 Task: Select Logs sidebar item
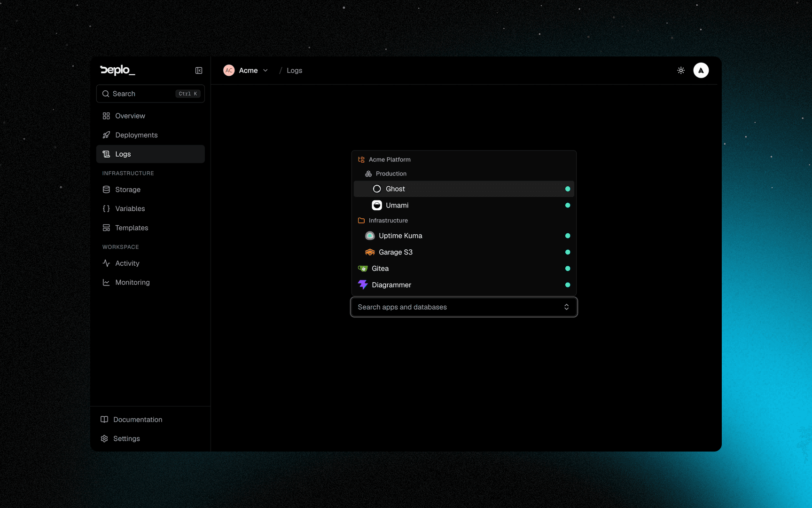point(150,154)
